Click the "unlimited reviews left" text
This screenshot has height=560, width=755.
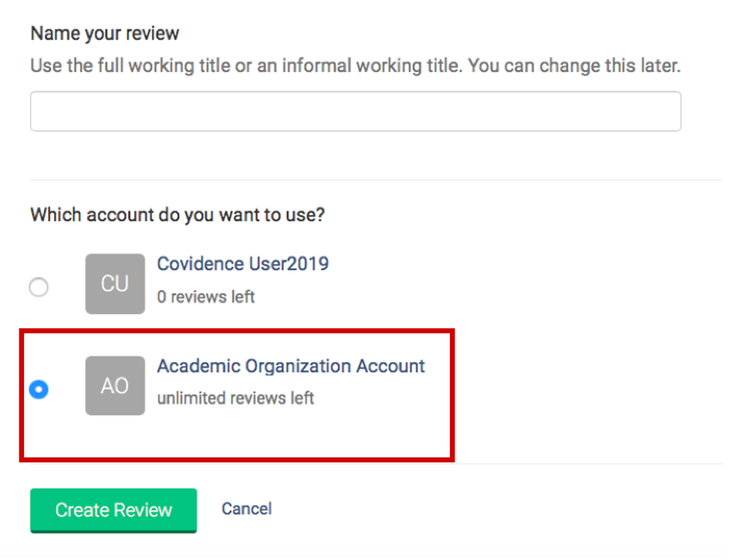pos(235,399)
